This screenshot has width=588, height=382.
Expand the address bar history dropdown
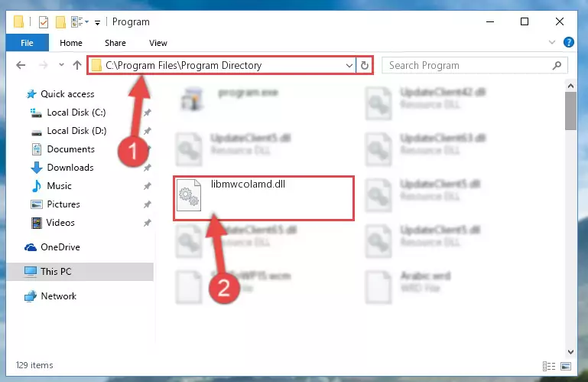[x=349, y=65]
